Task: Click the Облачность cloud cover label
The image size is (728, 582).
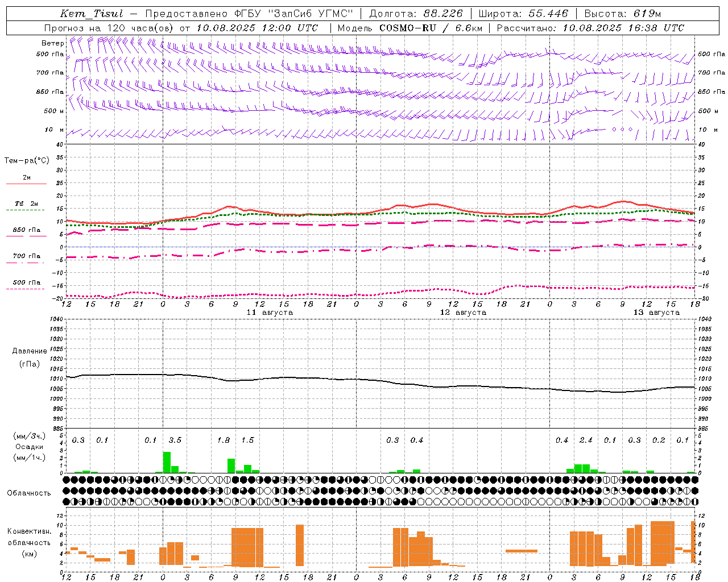Action: 29,493
